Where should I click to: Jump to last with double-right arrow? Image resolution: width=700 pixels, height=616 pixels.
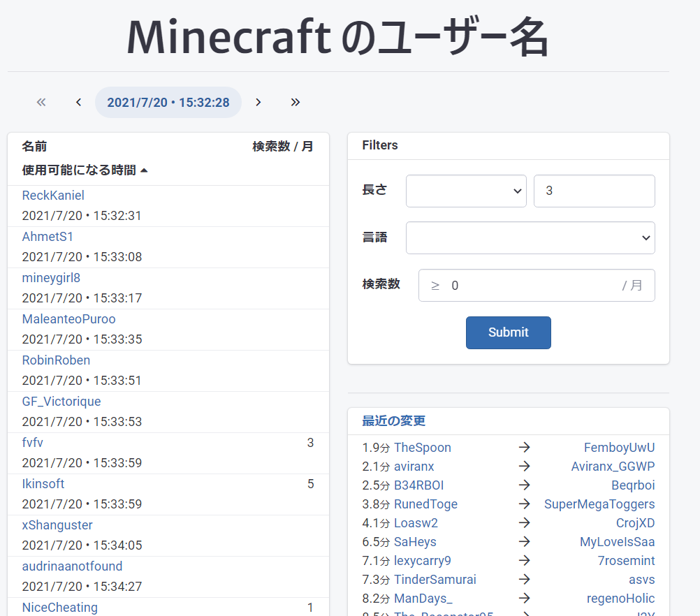(x=295, y=102)
